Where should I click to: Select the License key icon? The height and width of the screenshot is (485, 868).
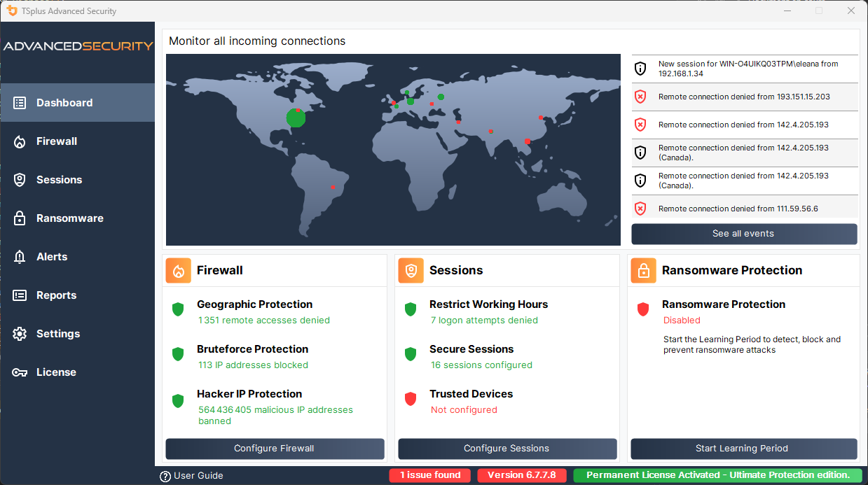(x=19, y=372)
